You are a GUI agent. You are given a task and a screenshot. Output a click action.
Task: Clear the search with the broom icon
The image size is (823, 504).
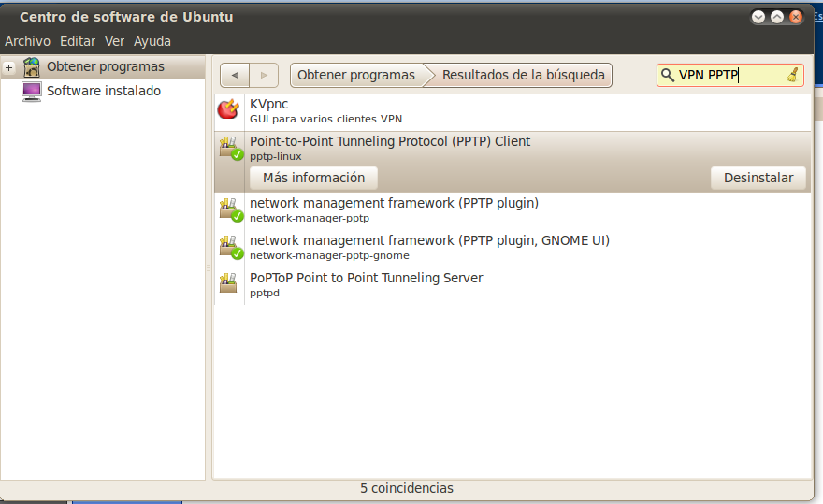792,75
